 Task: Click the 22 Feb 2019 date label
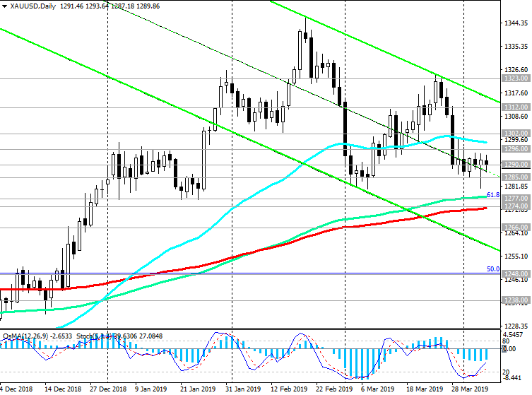[334, 389]
